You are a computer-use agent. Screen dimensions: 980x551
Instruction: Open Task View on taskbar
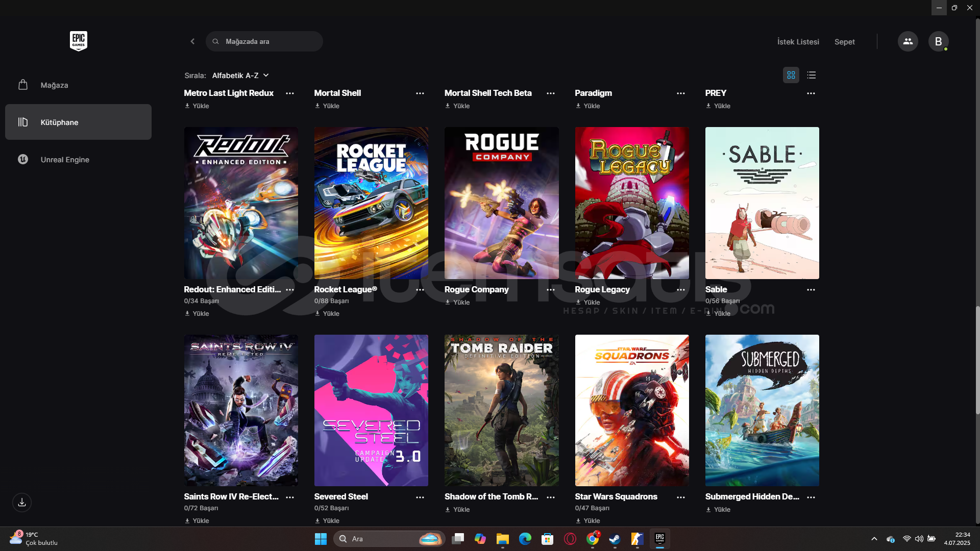458,539
